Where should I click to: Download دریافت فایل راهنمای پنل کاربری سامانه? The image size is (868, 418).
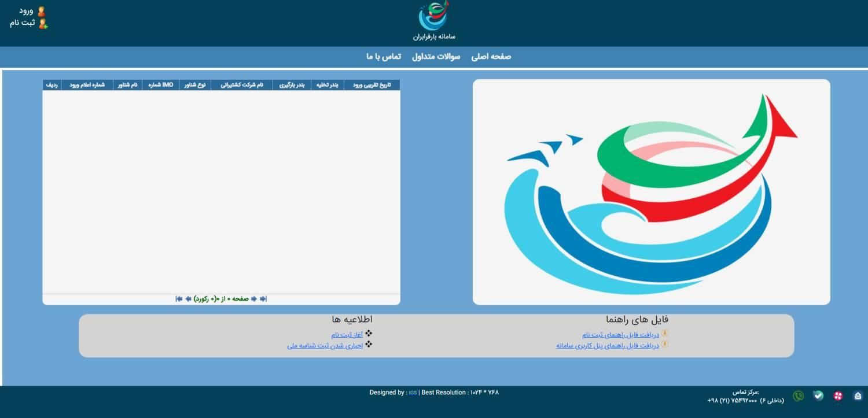tap(608, 346)
